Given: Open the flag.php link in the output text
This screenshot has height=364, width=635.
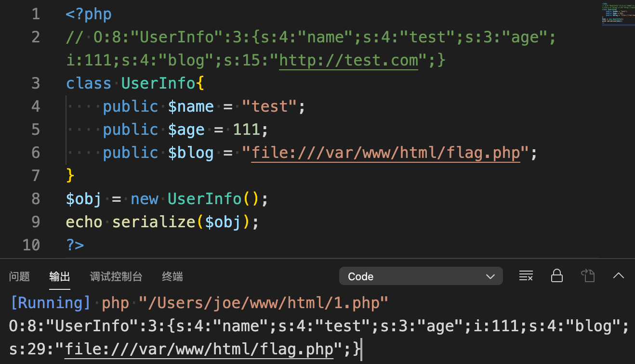Looking at the screenshot, I should [x=199, y=349].
